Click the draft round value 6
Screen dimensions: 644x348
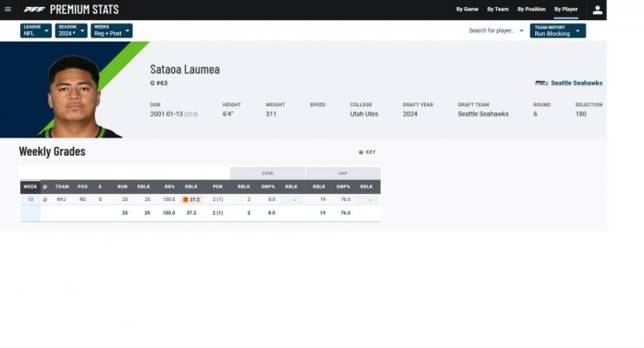pos(535,114)
